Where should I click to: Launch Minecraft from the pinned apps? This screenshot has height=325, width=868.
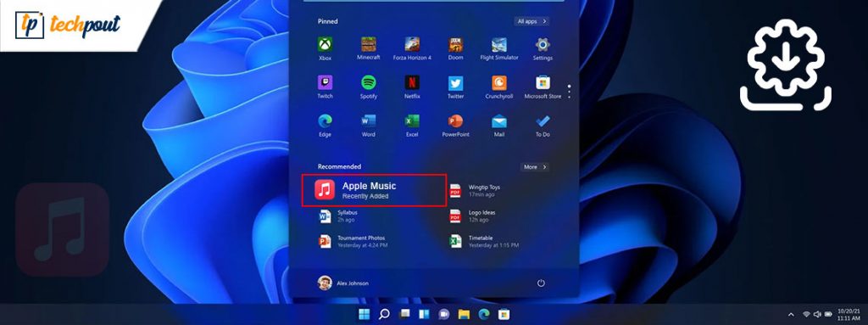click(x=368, y=49)
